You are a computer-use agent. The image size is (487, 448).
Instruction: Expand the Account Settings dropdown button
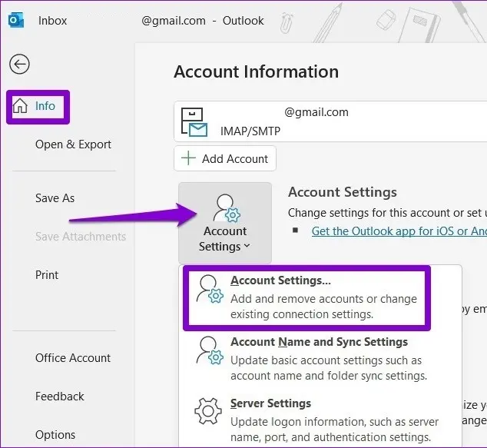click(225, 224)
